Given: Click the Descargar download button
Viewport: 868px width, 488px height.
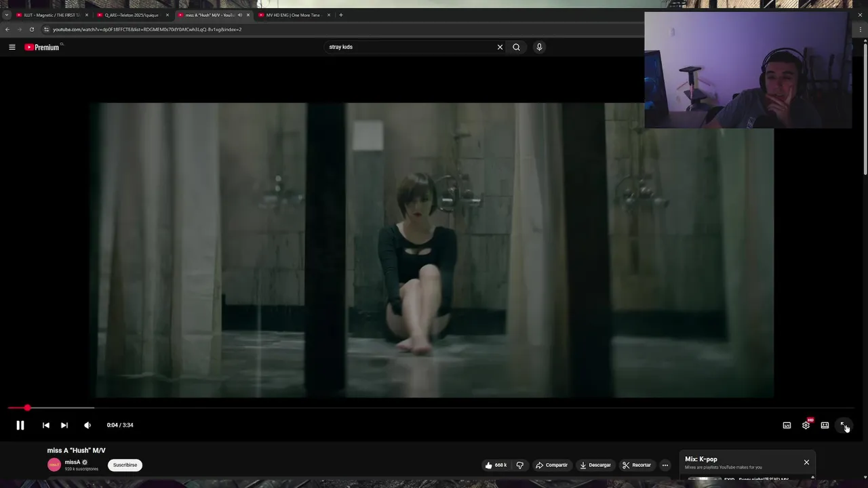Looking at the screenshot, I should pyautogui.click(x=595, y=465).
